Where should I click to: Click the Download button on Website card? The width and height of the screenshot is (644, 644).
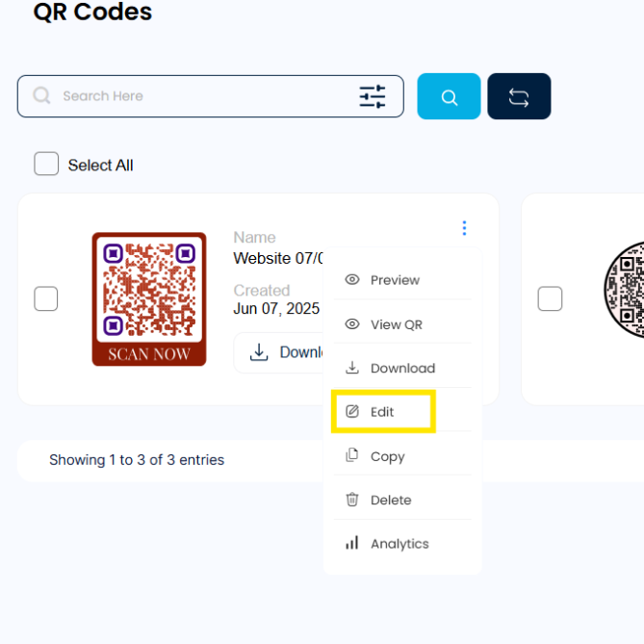pyautogui.click(x=280, y=353)
